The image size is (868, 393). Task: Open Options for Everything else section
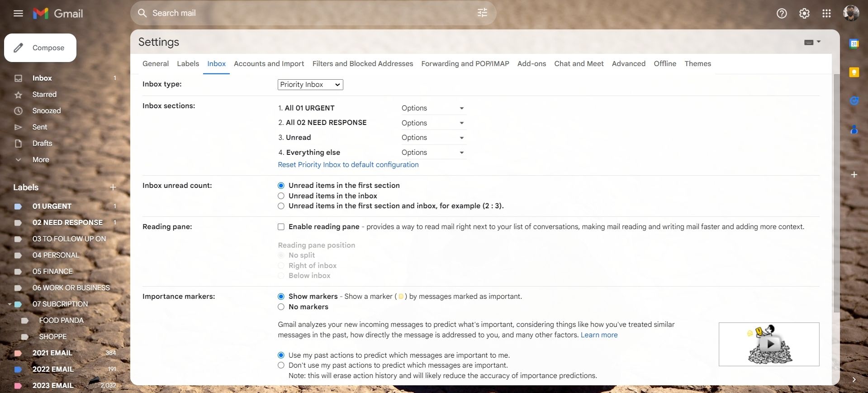click(433, 153)
